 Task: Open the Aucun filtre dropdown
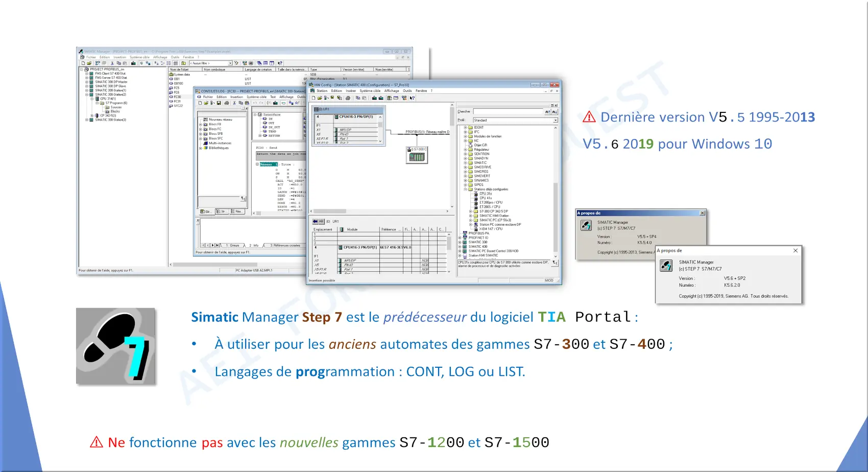click(230, 63)
